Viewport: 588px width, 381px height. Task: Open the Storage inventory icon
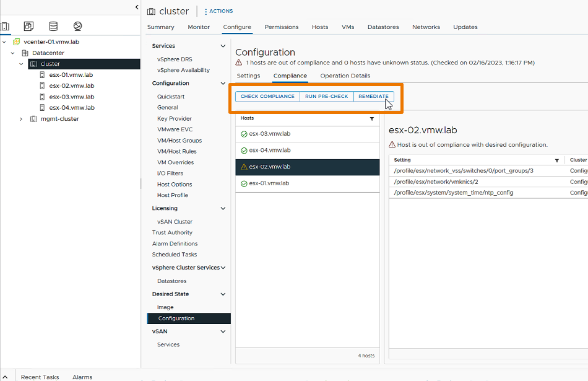pos(53,27)
